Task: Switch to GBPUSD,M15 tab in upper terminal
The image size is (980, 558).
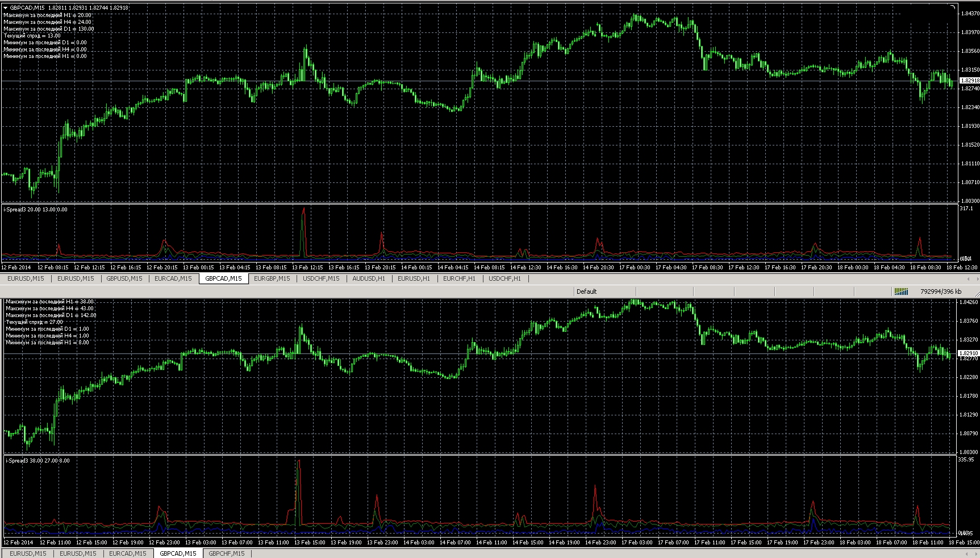Action: click(x=124, y=278)
